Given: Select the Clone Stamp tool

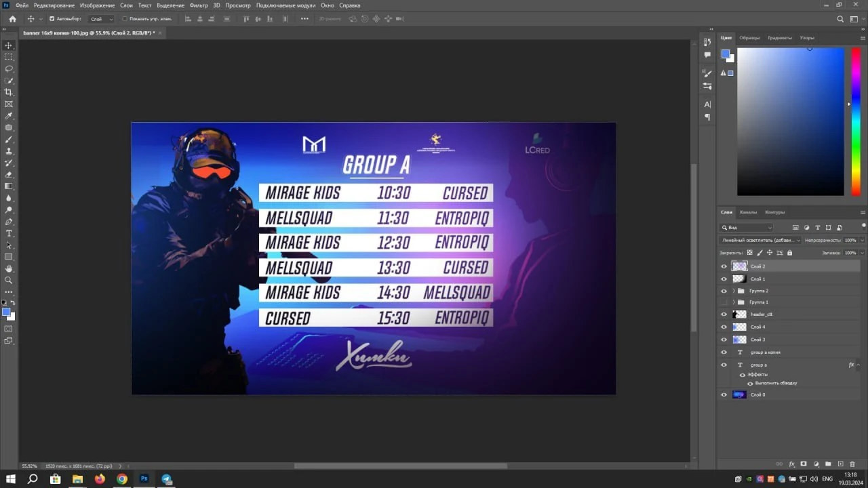Looking at the screenshot, I should tap(9, 150).
